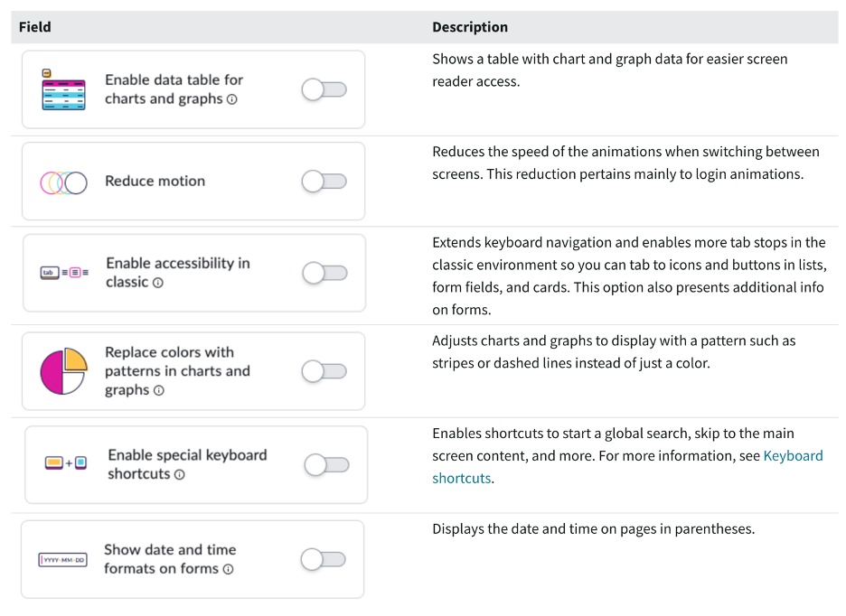846x616 pixels.
Task: Enable accessibility in classic
Action: tap(324, 273)
